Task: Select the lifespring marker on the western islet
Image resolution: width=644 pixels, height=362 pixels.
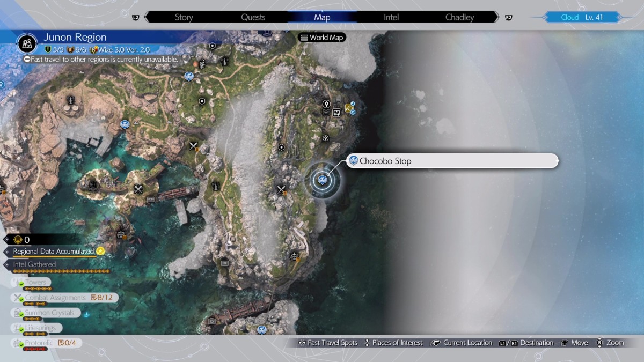Action: pos(93,186)
